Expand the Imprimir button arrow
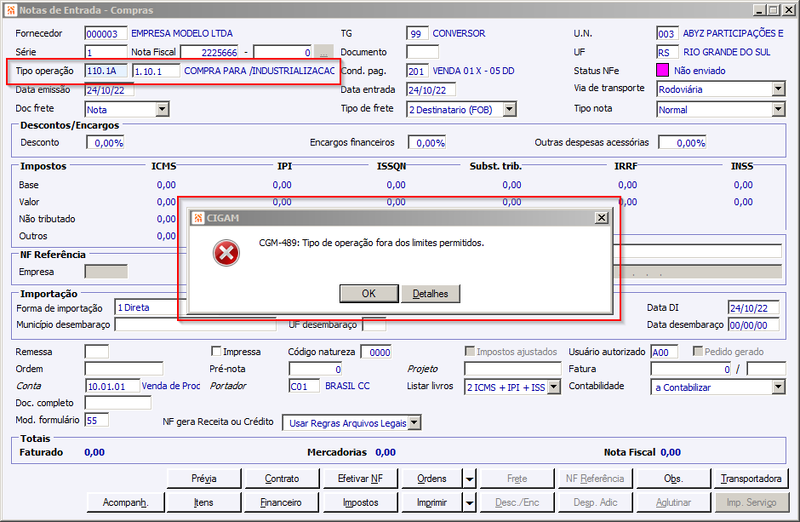Viewport: 800px width, 522px height. click(x=469, y=503)
